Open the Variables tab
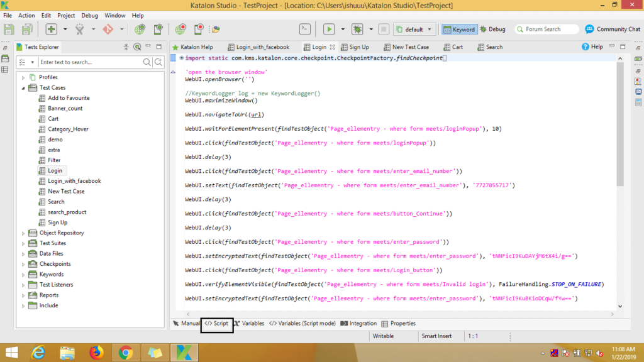The image size is (644, 362). click(249, 324)
